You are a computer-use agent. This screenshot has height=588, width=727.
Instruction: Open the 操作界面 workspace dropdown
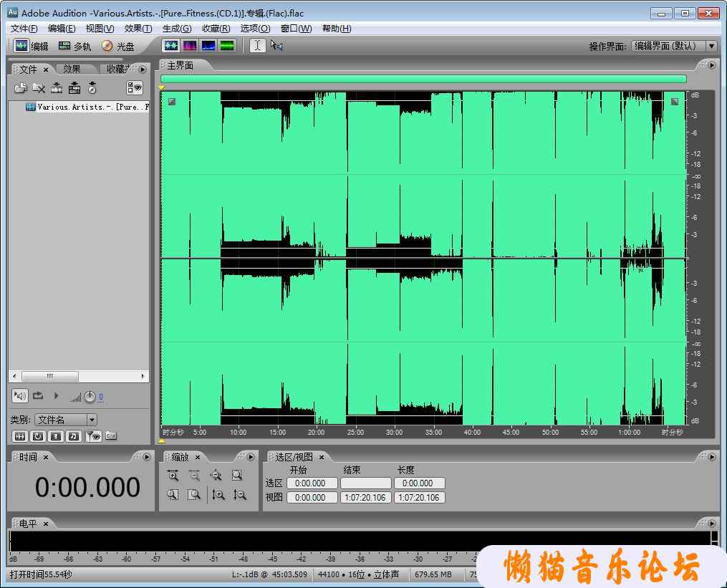[675, 46]
